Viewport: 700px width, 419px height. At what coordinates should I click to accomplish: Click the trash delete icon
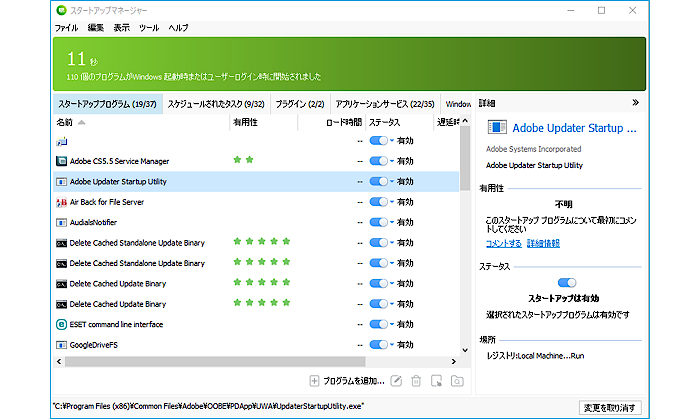click(416, 381)
